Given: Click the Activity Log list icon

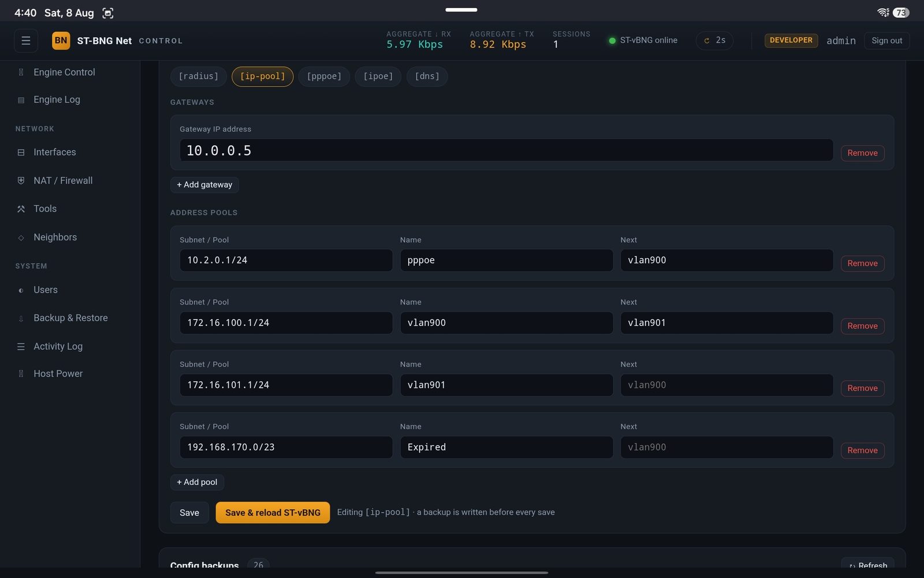Looking at the screenshot, I should 21,346.
